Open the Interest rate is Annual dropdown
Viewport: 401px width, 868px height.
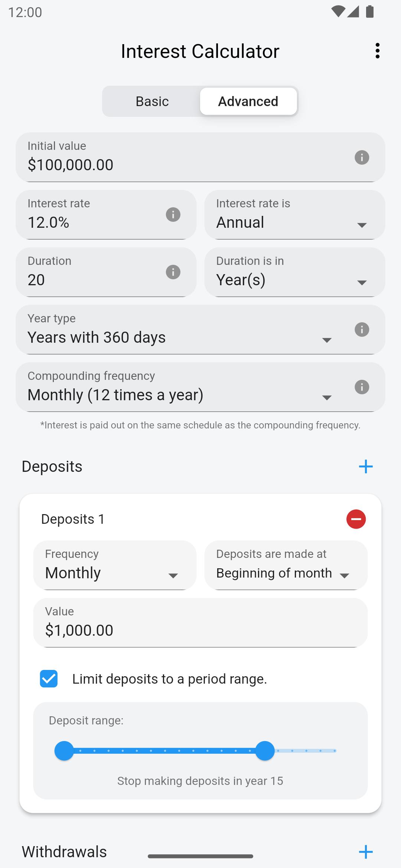[x=295, y=215]
